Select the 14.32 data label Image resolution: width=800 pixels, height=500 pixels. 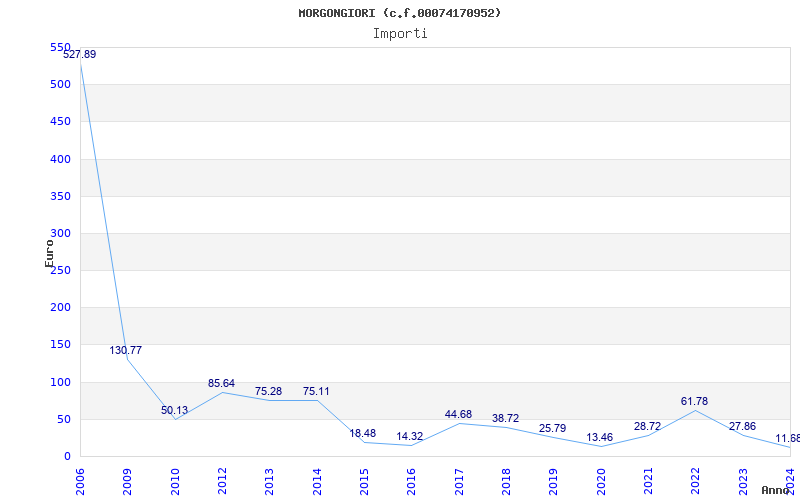pos(410,437)
